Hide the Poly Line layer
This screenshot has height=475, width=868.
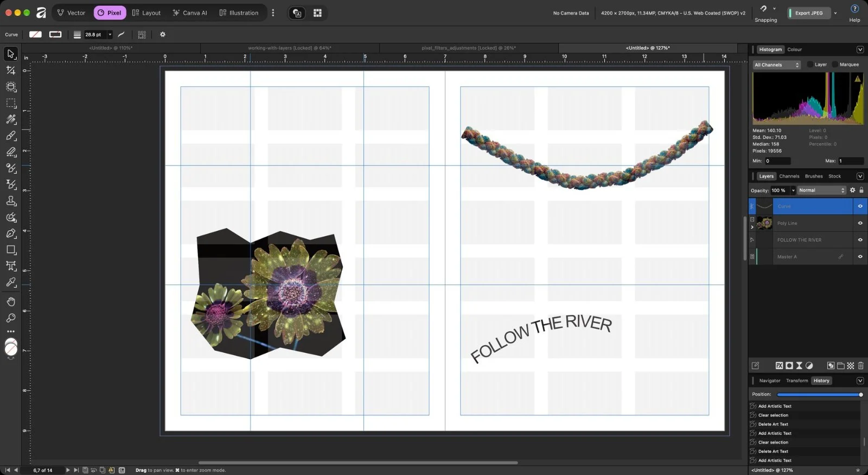coord(860,223)
